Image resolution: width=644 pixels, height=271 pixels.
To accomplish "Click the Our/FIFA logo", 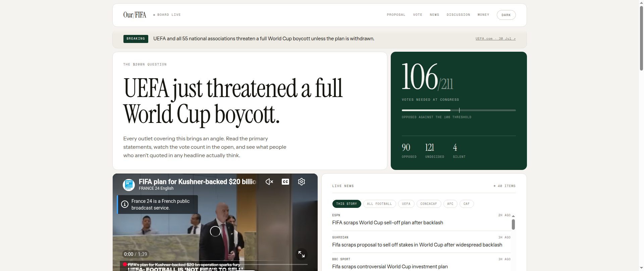I will (135, 15).
